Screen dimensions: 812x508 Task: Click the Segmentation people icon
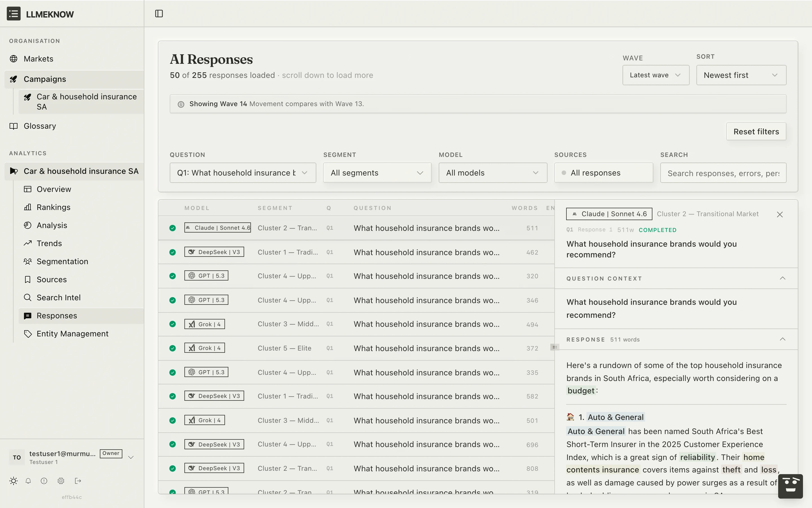pos(28,261)
